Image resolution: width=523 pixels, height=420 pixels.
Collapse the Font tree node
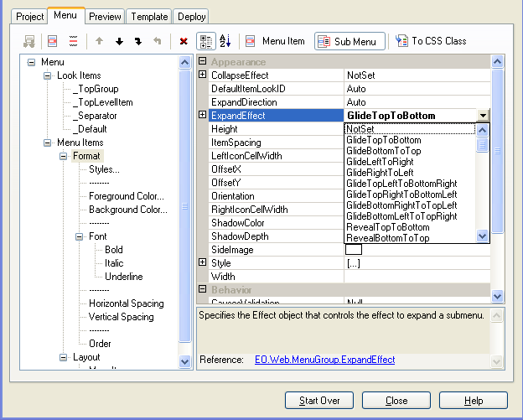click(x=80, y=237)
